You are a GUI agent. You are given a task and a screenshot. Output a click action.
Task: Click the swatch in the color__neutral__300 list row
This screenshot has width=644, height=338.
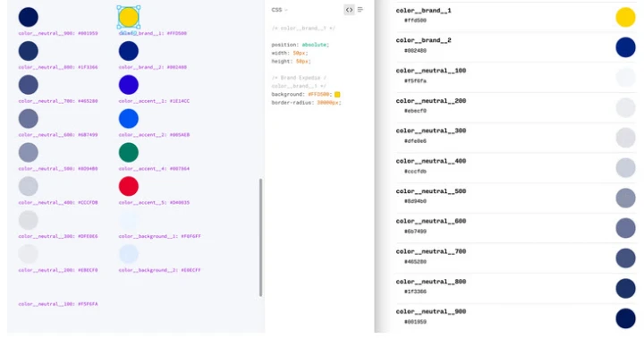pos(625,138)
